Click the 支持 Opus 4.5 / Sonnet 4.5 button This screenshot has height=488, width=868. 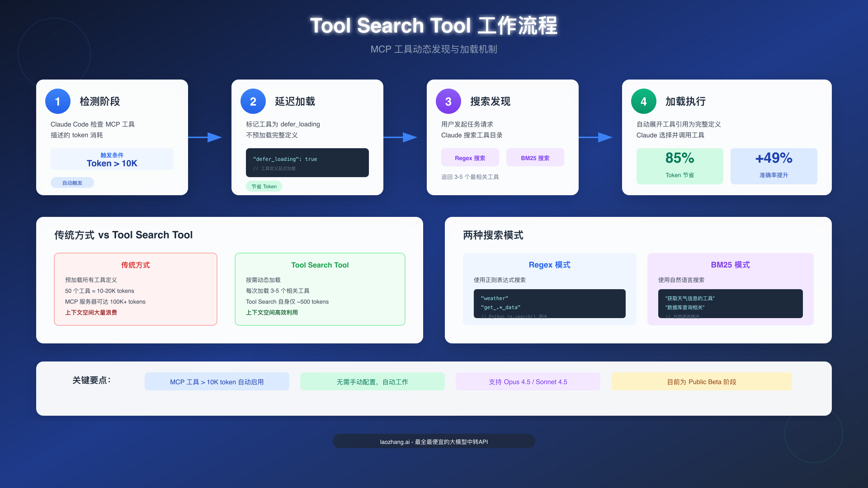tap(528, 382)
